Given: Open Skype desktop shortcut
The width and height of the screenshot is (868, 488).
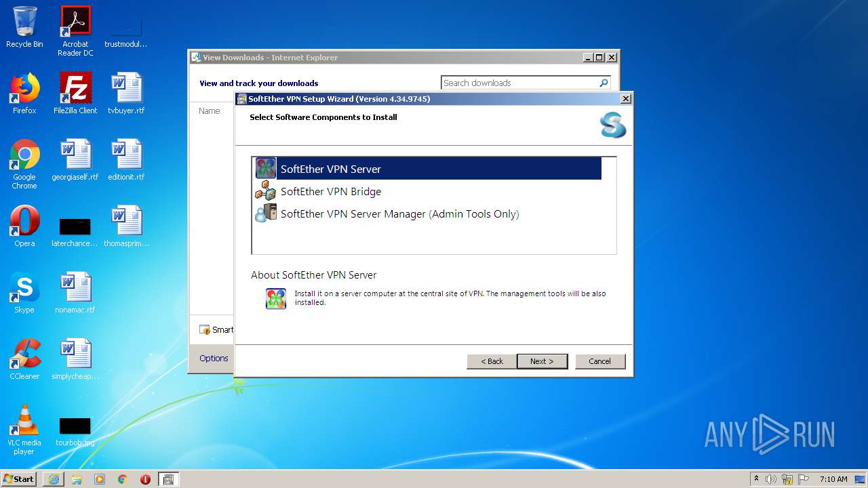Looking at the screenshot, I should (x=24, y=293).
